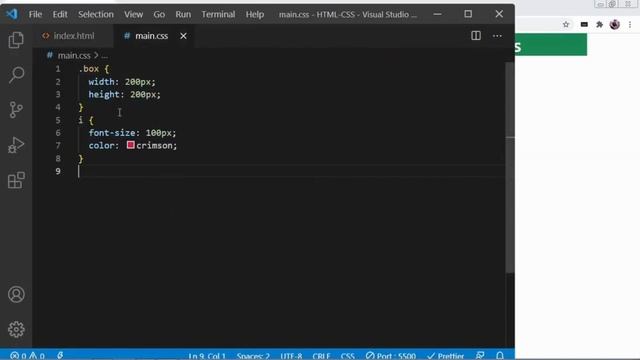Open the Search view in activity bar
Image resolution: width=640 pixels, height=360 pixels.
[16, 75]
